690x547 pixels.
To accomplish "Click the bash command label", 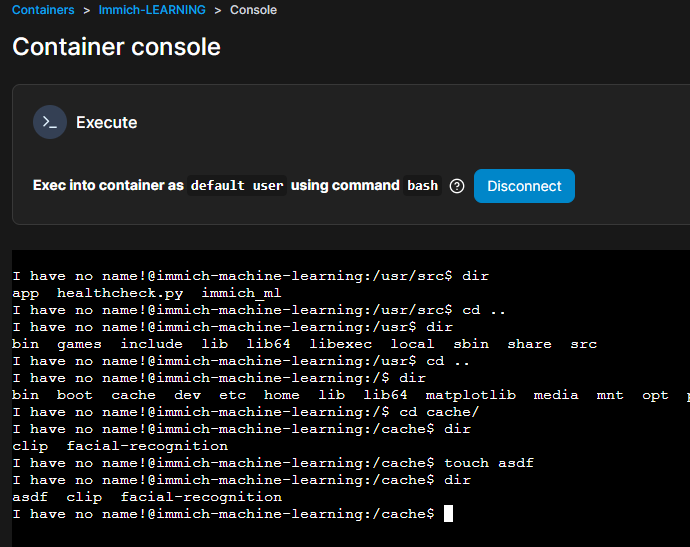I will click(x=422, y=186).
